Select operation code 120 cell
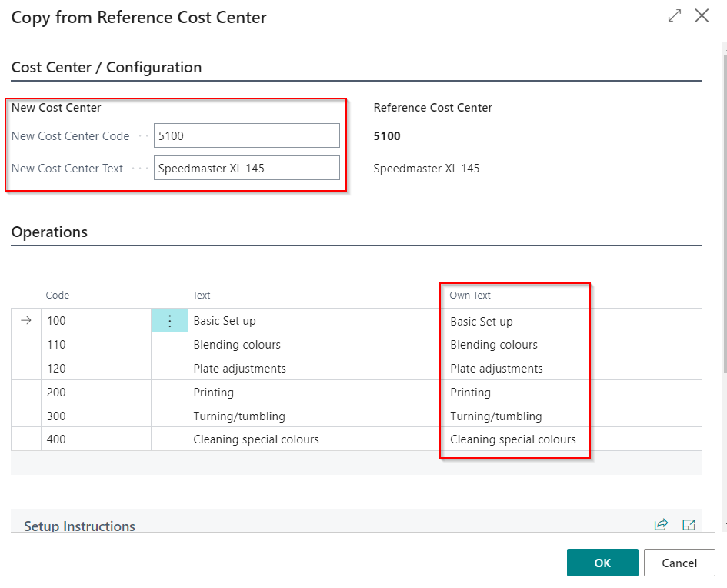The width and height of the screenshot is (727, 588). click(96, 368)
